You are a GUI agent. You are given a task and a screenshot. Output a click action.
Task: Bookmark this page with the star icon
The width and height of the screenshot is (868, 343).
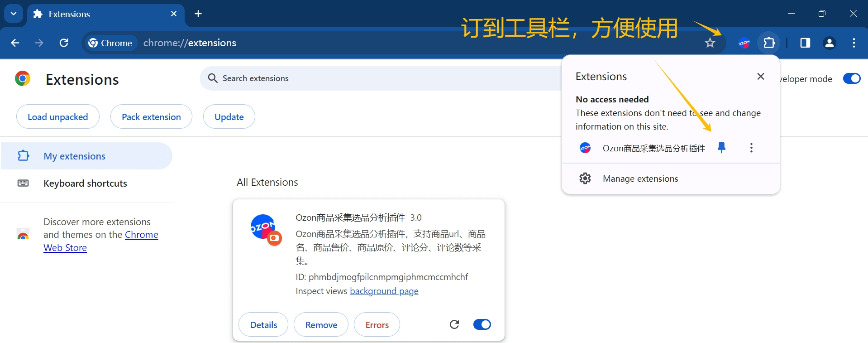tap(710, 43)
